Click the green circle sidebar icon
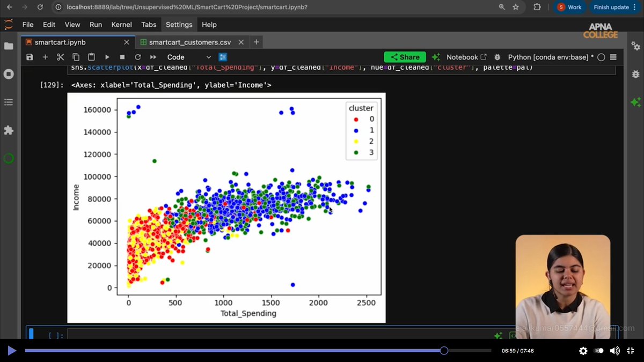644x362 pixels. click(9, 158)
